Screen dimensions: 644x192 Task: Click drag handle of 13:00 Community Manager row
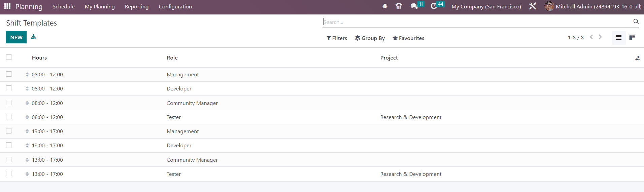(x=27, y=160)
